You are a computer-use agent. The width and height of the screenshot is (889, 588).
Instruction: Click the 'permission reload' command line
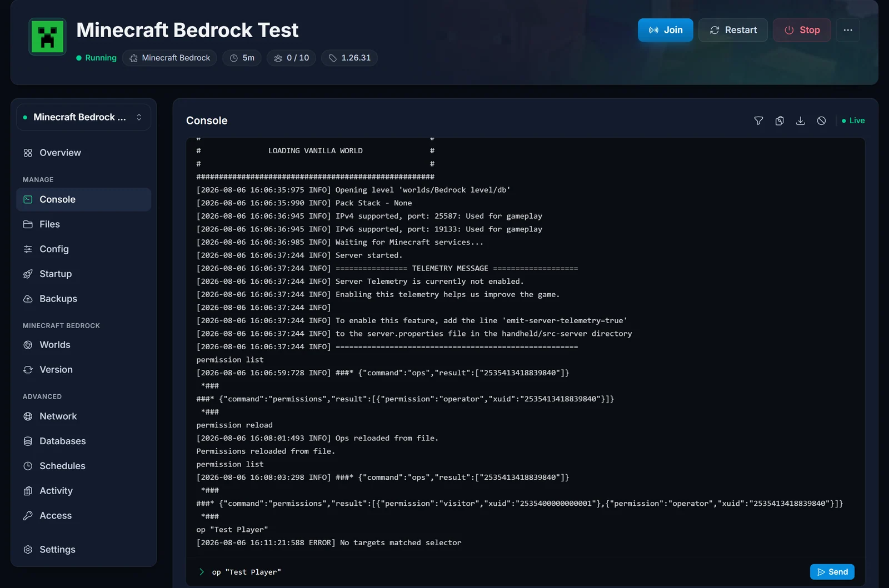pyautogui.click(x=234, y=425)
